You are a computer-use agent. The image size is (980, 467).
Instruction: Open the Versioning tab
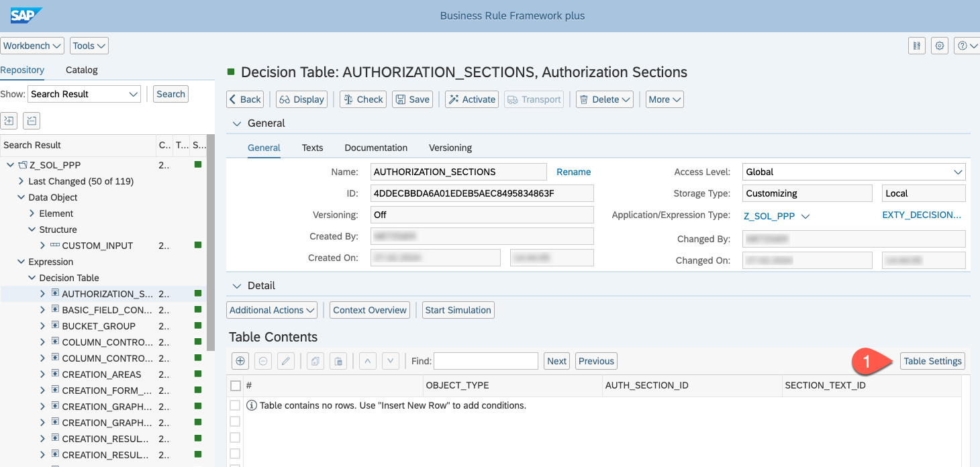coord(450,148)
